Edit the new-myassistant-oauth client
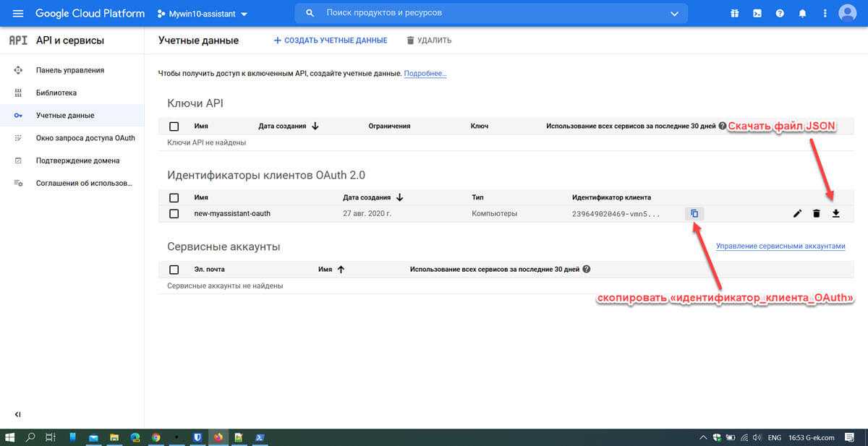 pyautogui.click(x=797, y=213)
